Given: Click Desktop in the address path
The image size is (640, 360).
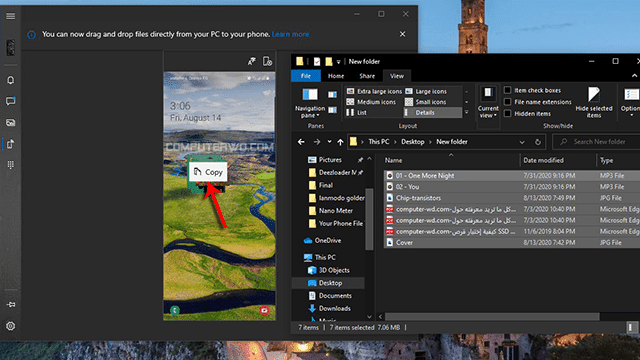Looking at the screenshot, I should click(x=413, y=142).
